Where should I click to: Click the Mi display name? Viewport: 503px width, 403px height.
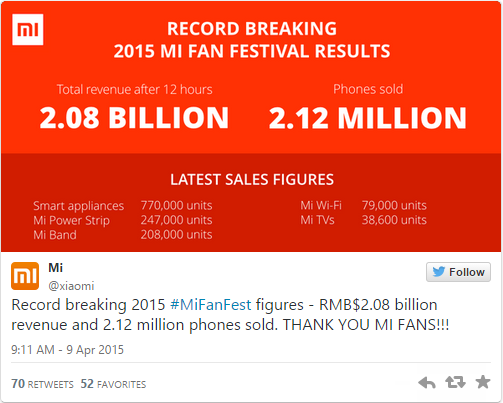(55, 267)
